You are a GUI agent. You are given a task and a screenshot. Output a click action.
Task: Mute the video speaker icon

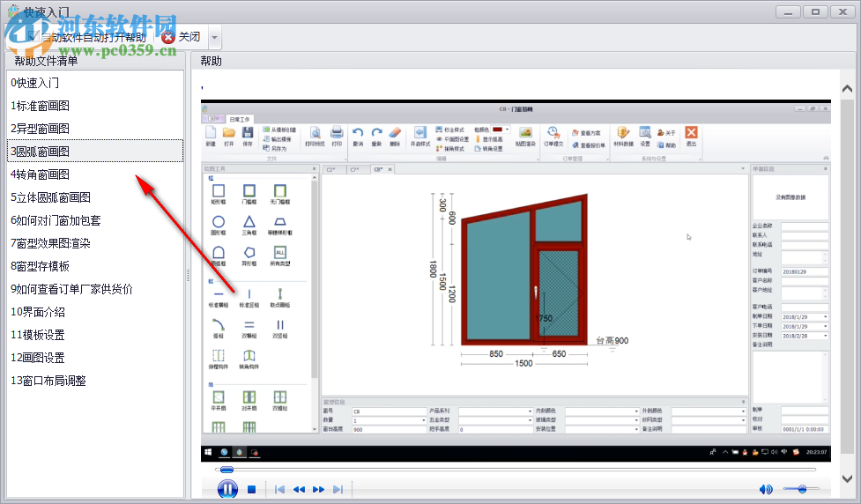point(766,489)
